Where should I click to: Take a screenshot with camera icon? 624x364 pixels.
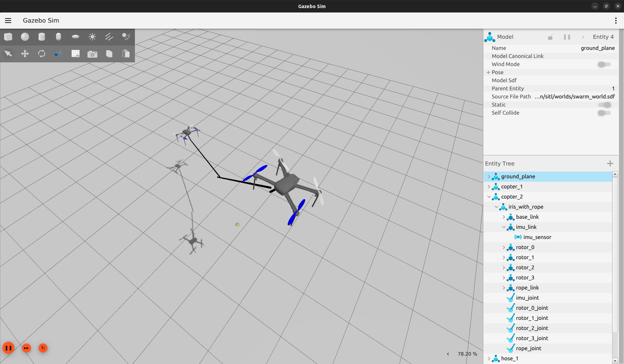pyautogui.click(x=92, y=54)
